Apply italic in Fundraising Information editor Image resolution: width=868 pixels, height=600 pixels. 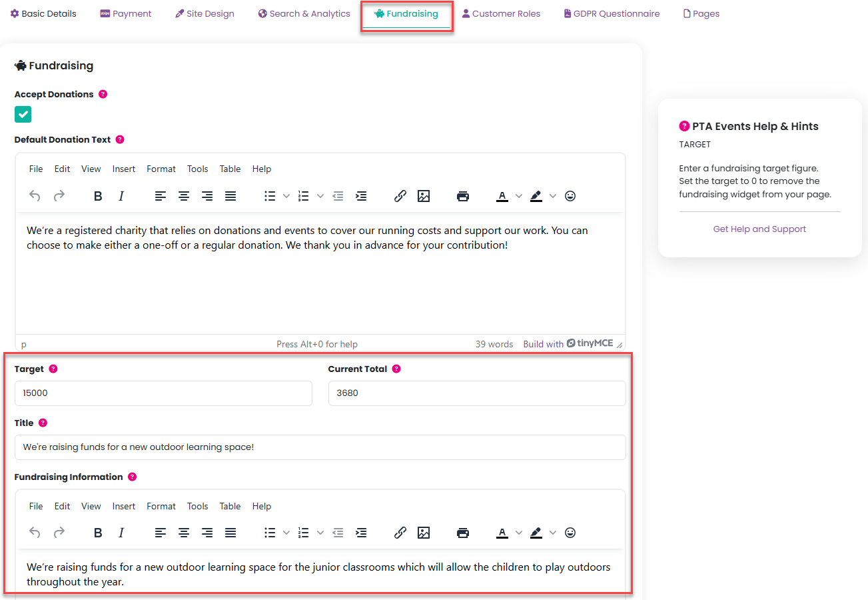pyautogui.click(x=121, y=533)
